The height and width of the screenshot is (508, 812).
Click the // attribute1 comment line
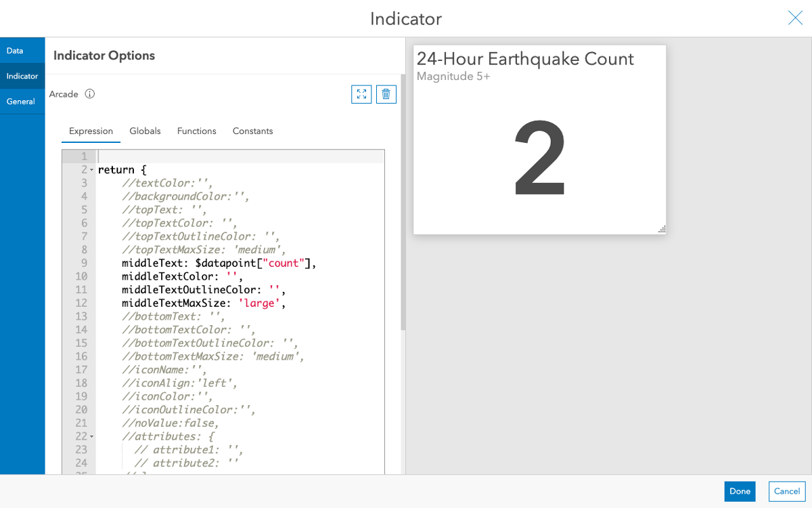click(189, 450)
